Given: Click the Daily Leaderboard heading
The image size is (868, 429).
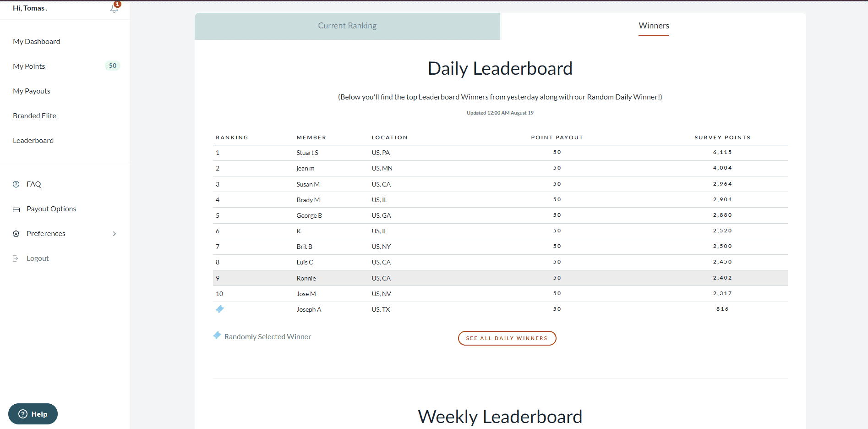Looking at the screenshot, I should click(x=500, y=69).
